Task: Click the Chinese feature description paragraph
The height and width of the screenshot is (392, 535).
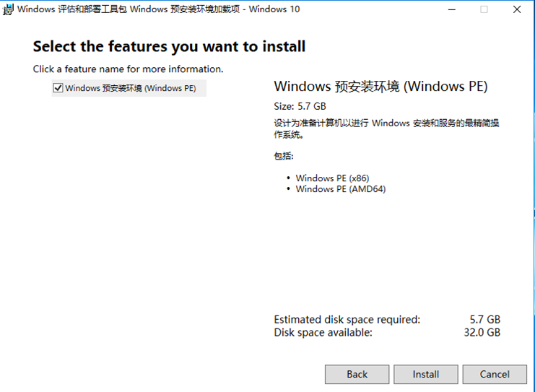Action: pos(386,129)
